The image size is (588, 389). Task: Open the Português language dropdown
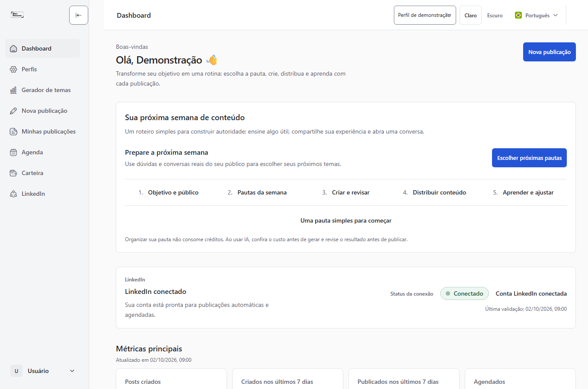pyautogui.click(x=537, y=15)
